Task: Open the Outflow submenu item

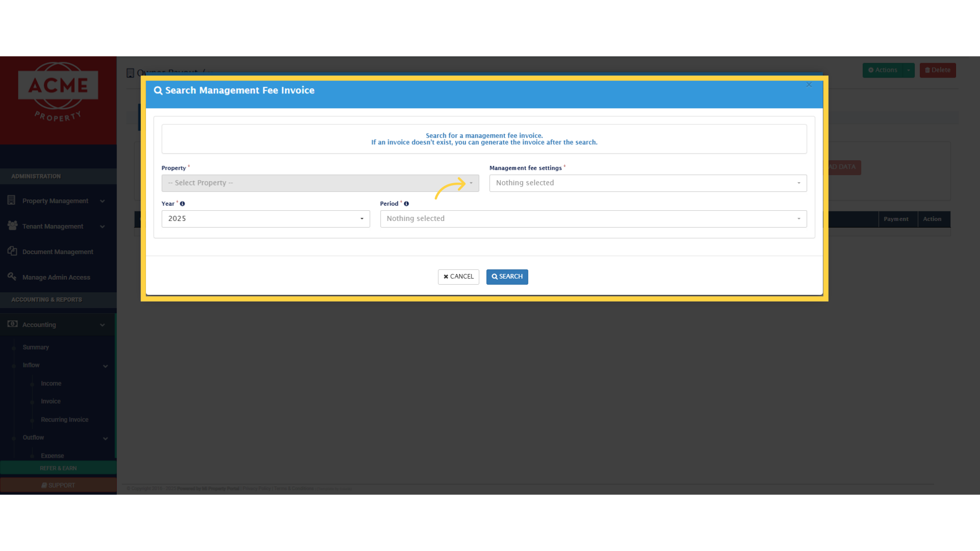Action: 33,438
